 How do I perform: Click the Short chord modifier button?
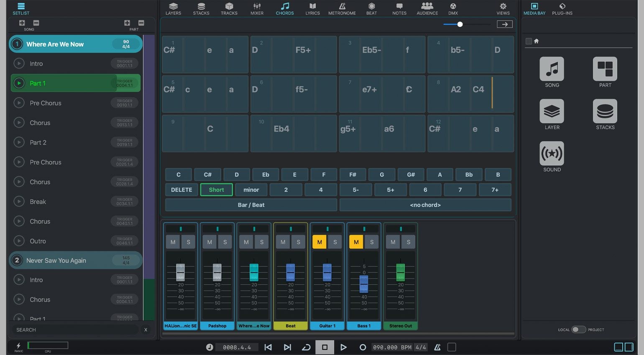tap(216, 190)
